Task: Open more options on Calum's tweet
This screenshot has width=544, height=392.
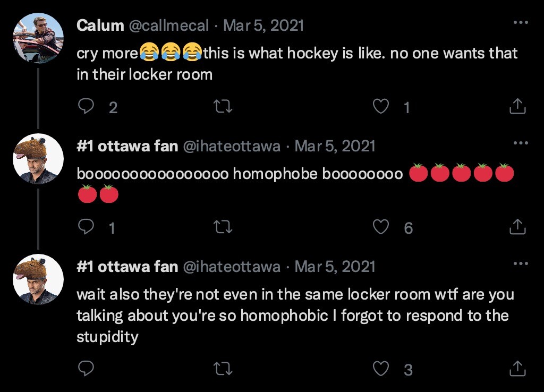Action: 521,23
